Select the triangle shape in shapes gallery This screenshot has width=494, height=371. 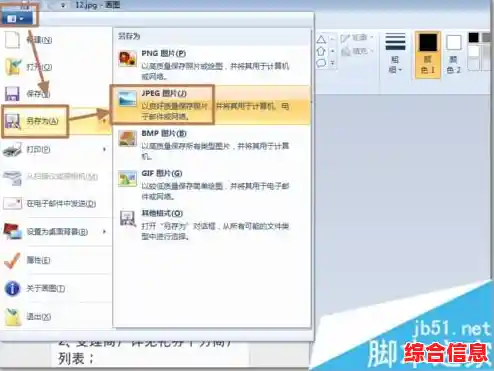(321, 40)
